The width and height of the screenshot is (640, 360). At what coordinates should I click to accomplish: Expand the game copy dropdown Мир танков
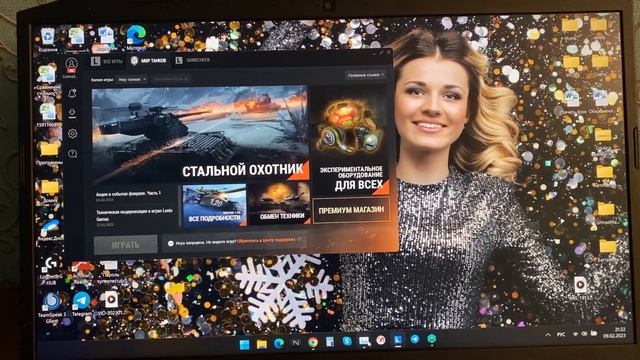pyautogui.click(x=132, y=80)
